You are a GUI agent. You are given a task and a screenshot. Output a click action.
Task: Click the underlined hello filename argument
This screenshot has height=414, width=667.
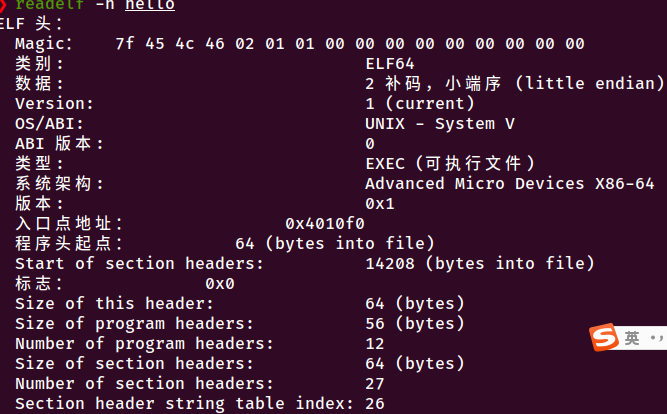150,5
